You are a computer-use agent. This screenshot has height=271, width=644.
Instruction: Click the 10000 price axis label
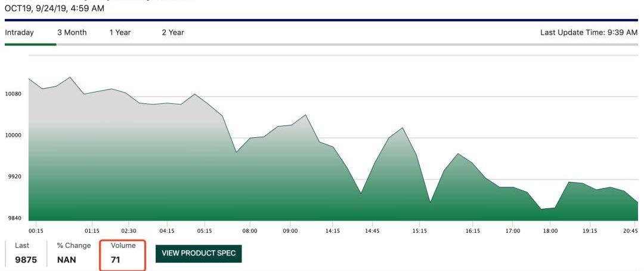[x=13, y=135]
